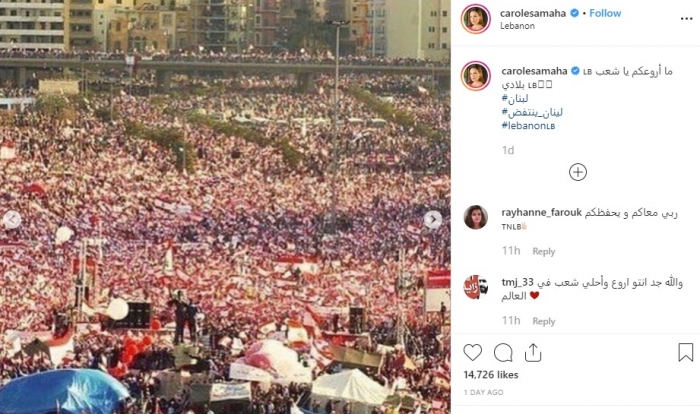
Task: Open the tmj_33 username link
Action: tap(517, 283)
